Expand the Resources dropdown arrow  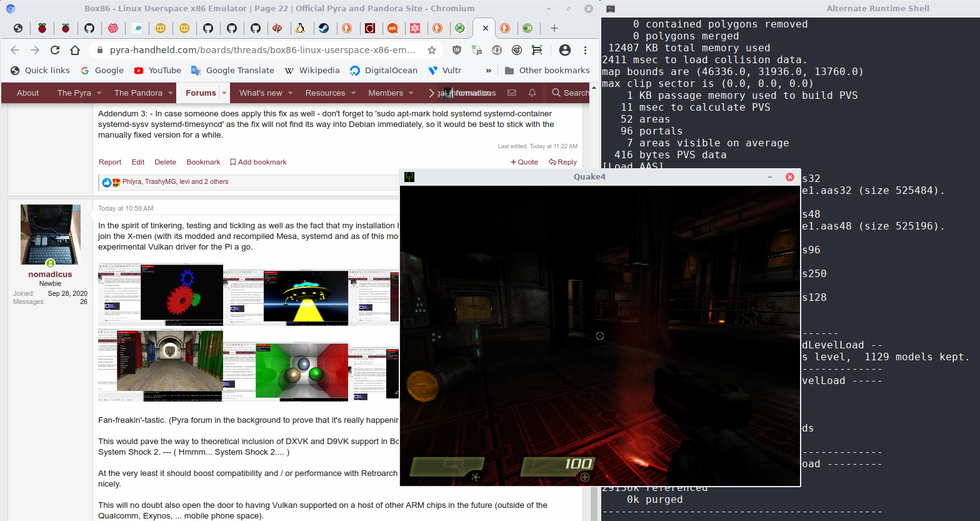tap(353, 93)
